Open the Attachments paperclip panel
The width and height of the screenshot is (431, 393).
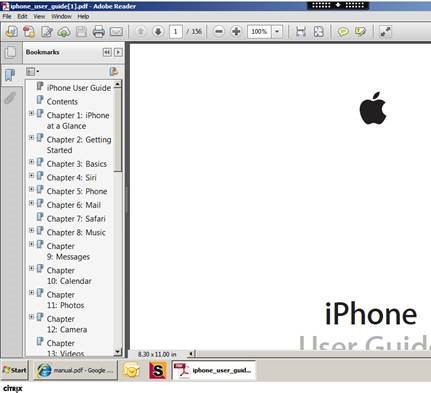10,98
